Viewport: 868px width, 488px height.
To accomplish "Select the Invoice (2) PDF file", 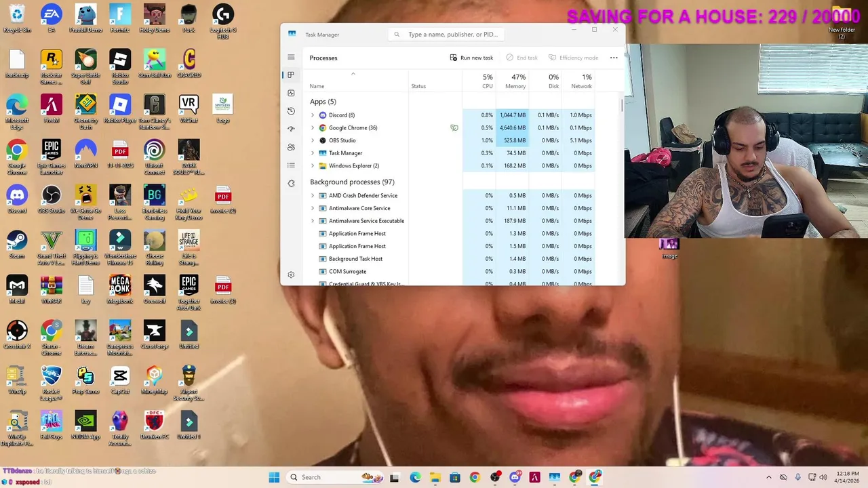I will pos(223,199).
